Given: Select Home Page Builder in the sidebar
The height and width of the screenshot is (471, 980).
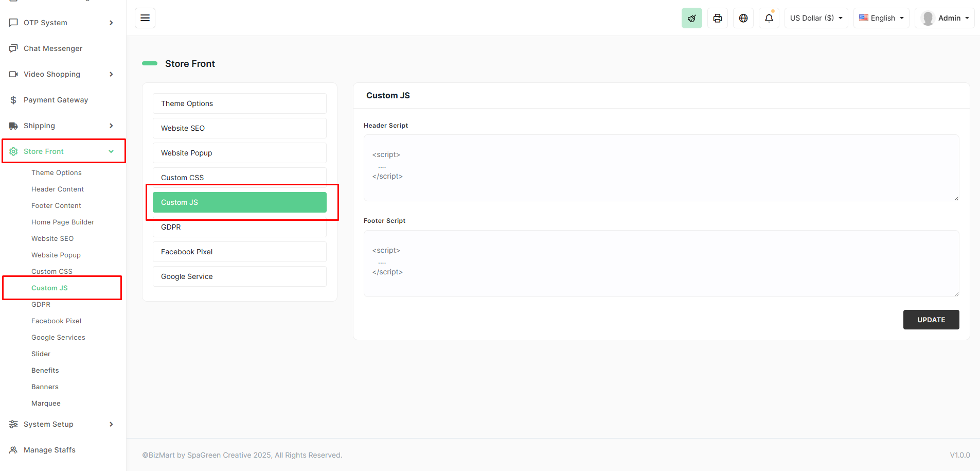Looking at the screenshot, I should [63, 222].
